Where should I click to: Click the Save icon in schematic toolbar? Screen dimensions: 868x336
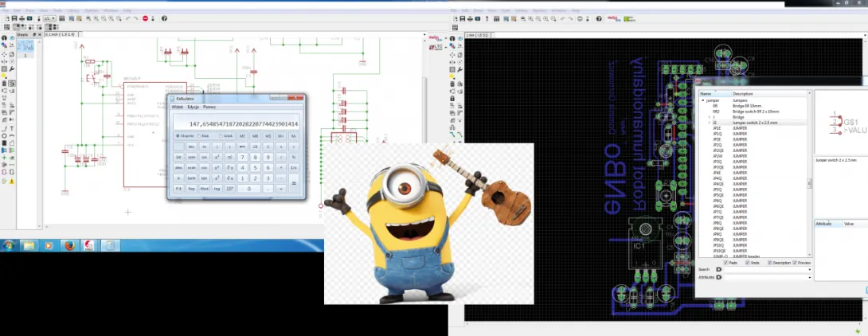14,18
